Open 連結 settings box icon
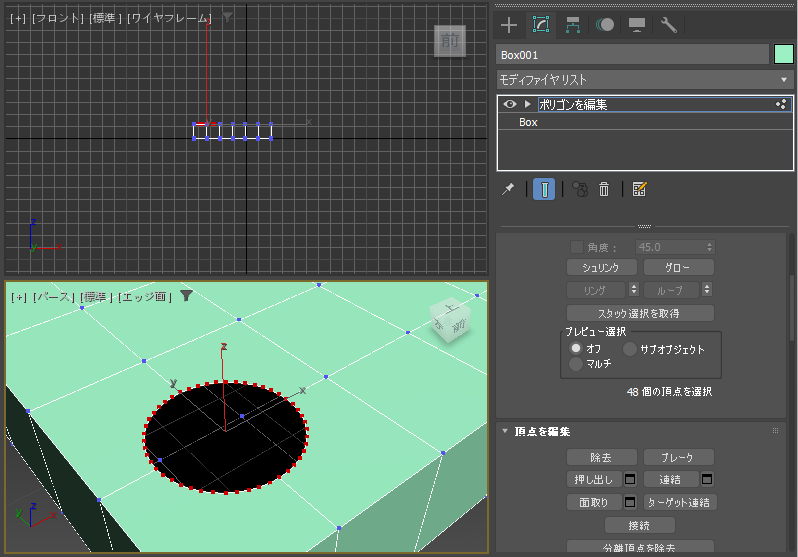 click(x=707, y=480)
